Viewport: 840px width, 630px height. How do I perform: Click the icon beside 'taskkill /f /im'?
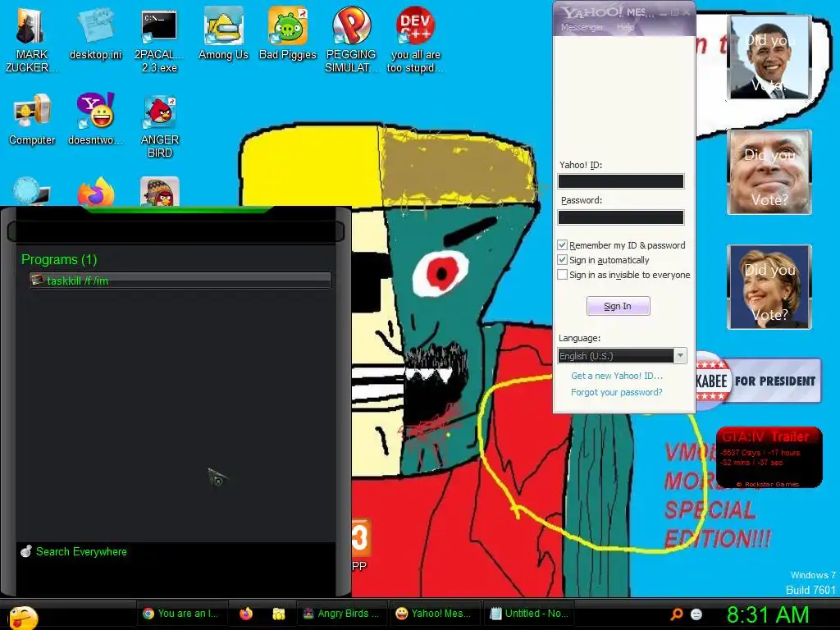pyautogui.click(x=37, y=280)
